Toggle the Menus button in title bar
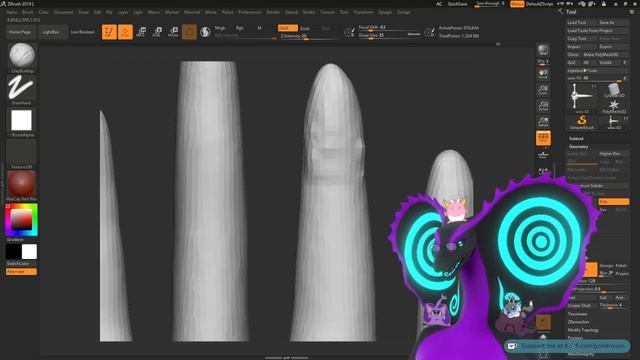Image resolution: width=640 pixels, height=360 pixels. coord(517,4)
